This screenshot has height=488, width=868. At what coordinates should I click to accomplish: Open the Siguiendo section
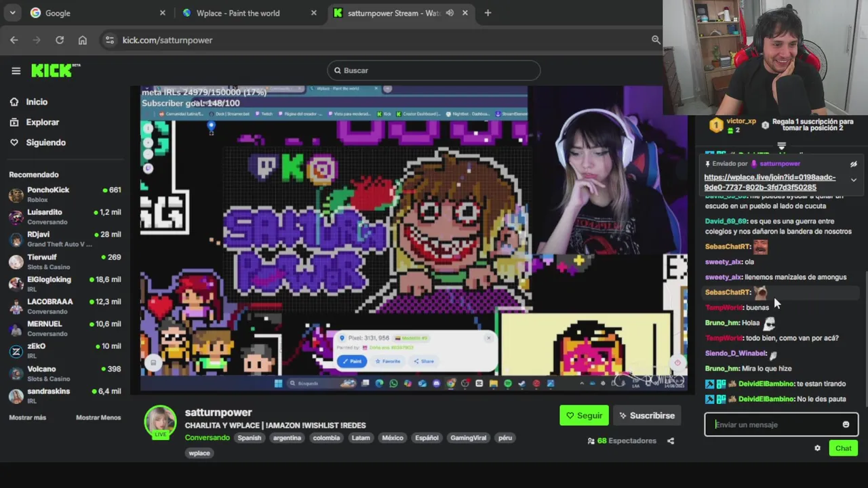click(x=45, y=142)
